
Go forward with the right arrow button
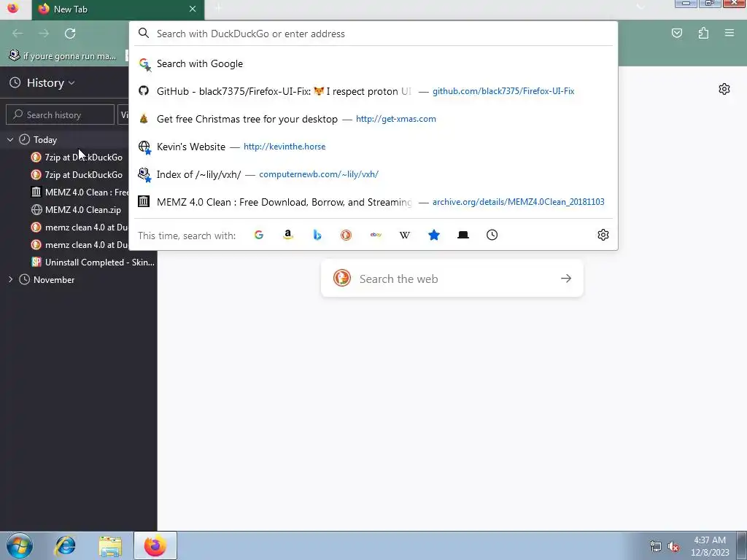44,34
